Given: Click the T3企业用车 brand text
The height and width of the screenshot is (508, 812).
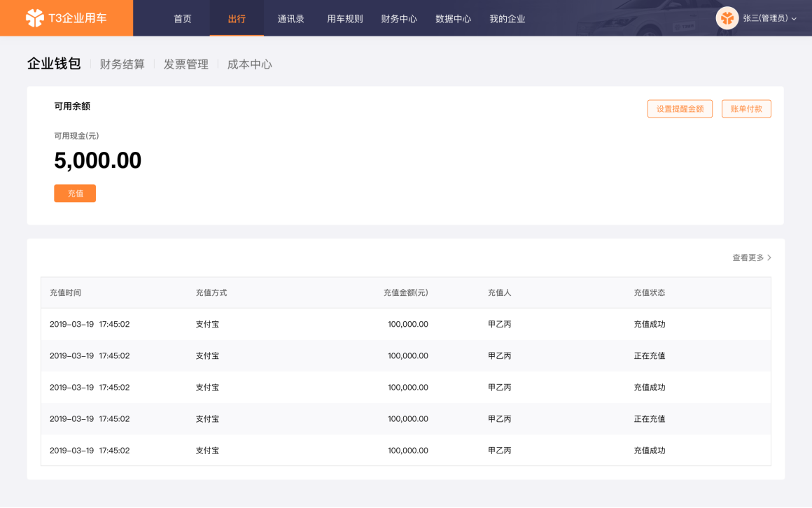Looking at the screenshot, I should point(78,18).
